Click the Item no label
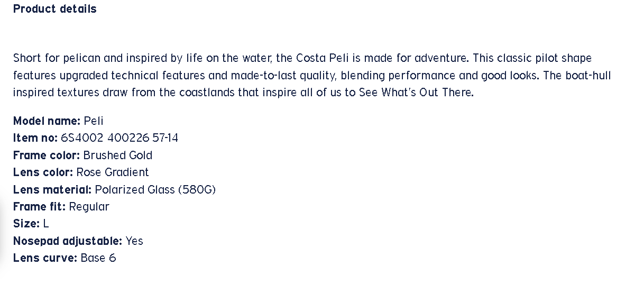This screenshot has height=284, width=644. point(35,138)
